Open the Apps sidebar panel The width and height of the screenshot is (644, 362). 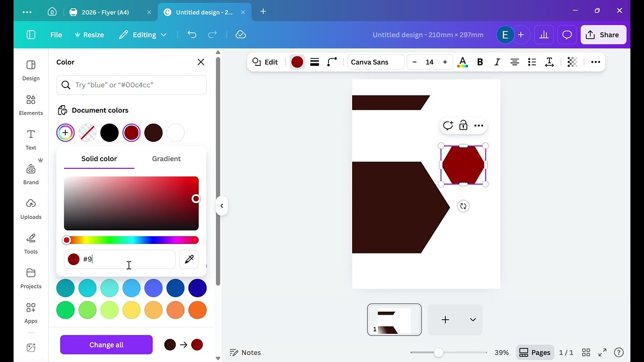pos(31,313)
